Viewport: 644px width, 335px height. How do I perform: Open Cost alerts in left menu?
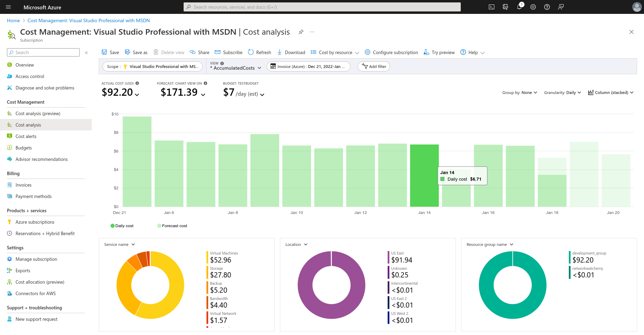pyautogui.click(x=26, y=136)
